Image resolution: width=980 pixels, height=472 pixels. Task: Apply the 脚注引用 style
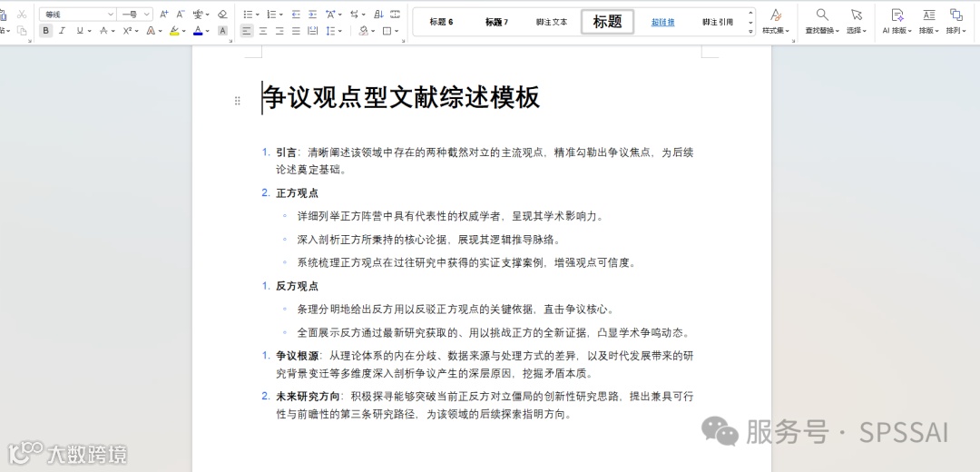coord(718,22)
